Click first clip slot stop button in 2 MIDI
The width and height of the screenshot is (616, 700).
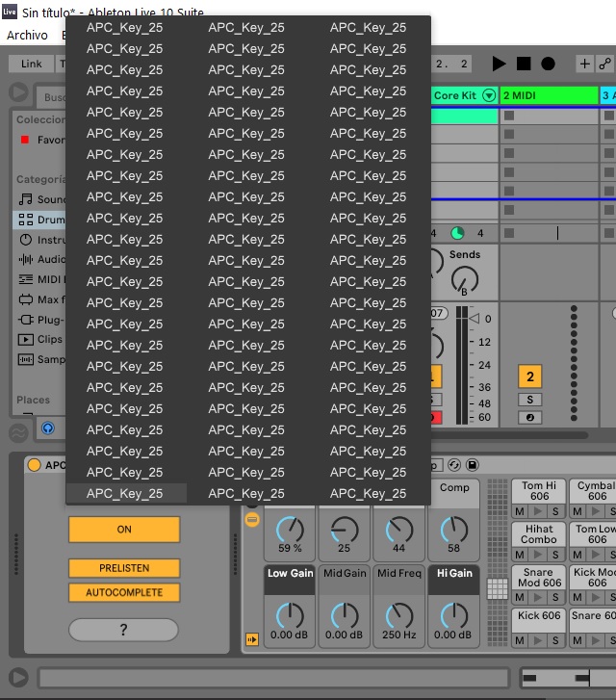(509, 116)
